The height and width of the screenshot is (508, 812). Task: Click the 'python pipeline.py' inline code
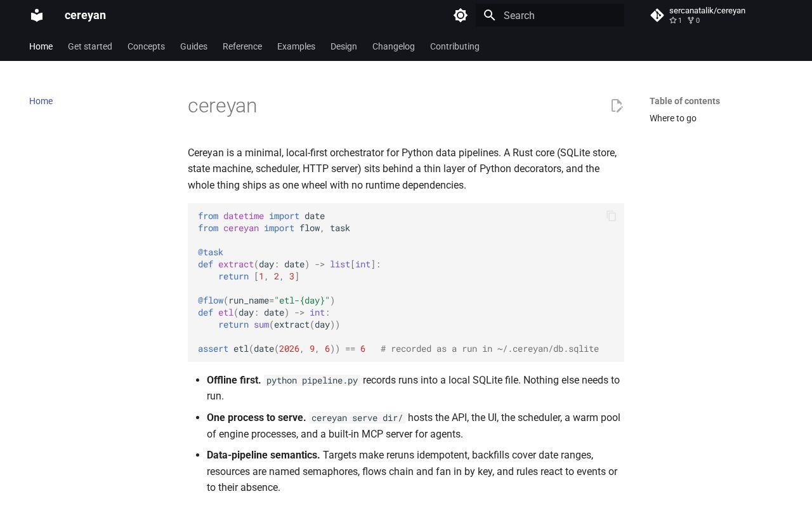tap(312, 380)
